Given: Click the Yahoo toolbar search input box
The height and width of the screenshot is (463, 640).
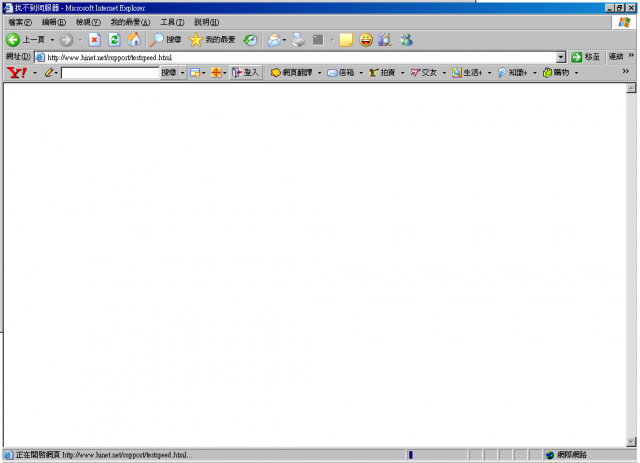Looking at the screenshot, I should click(x=110, y=73).
